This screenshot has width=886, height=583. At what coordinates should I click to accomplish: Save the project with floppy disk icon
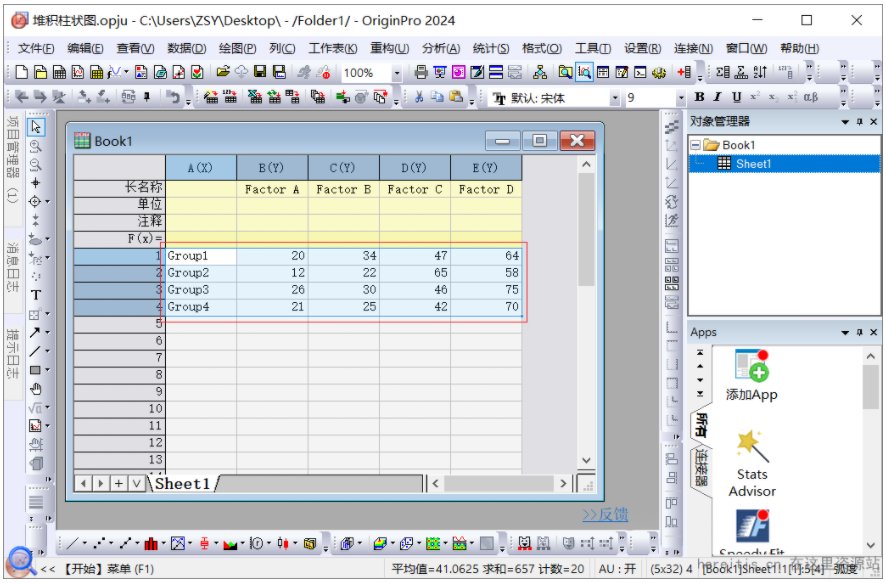click(260, 72)
